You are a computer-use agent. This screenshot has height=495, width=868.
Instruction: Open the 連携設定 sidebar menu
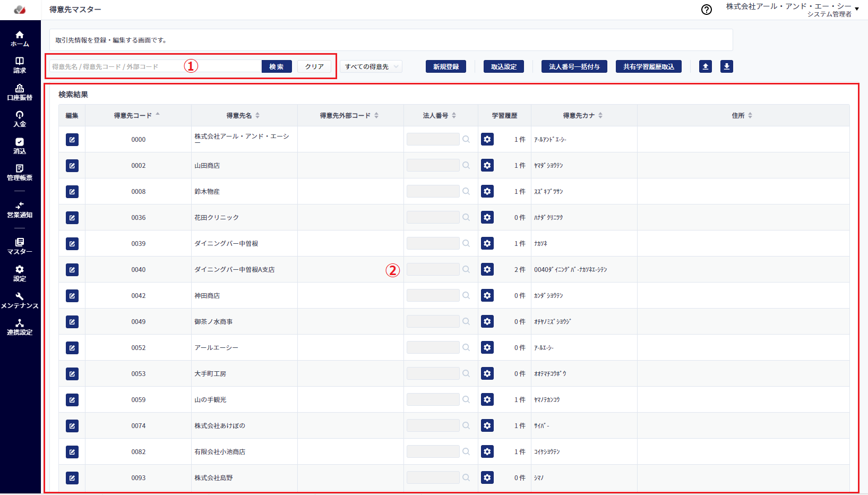(20, 327)
